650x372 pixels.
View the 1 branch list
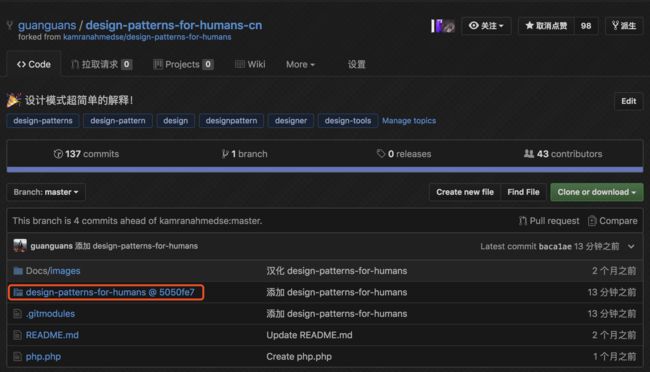point(245,154)
